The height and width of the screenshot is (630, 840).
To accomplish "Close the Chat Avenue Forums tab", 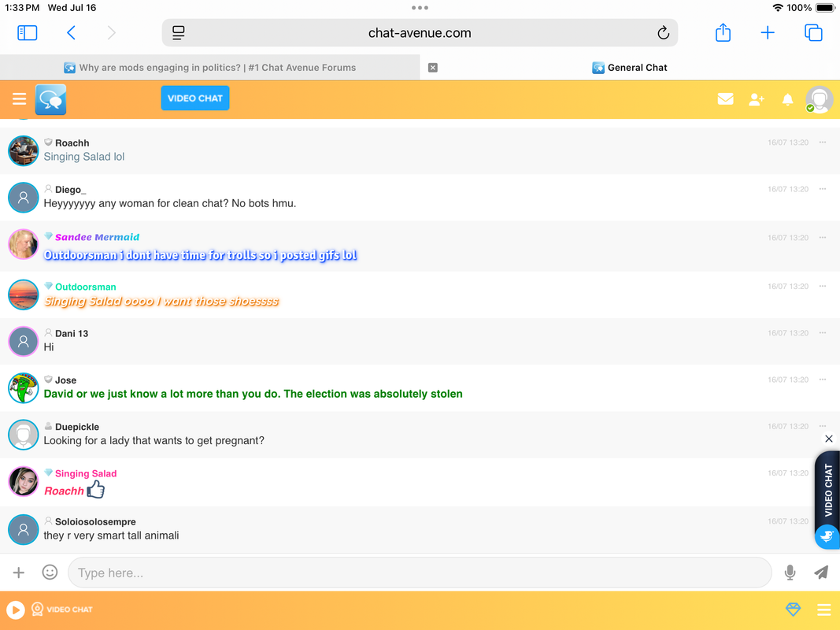I will point(433,68).
